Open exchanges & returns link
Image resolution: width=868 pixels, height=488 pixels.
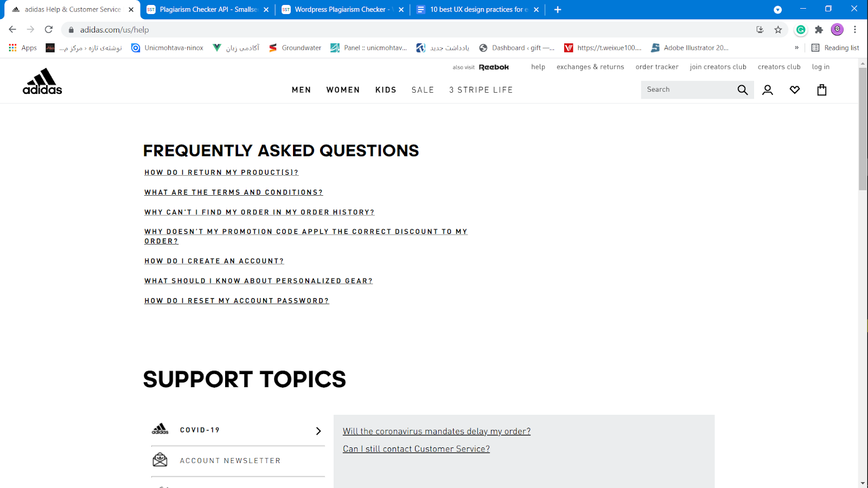[x=590, y=67]
